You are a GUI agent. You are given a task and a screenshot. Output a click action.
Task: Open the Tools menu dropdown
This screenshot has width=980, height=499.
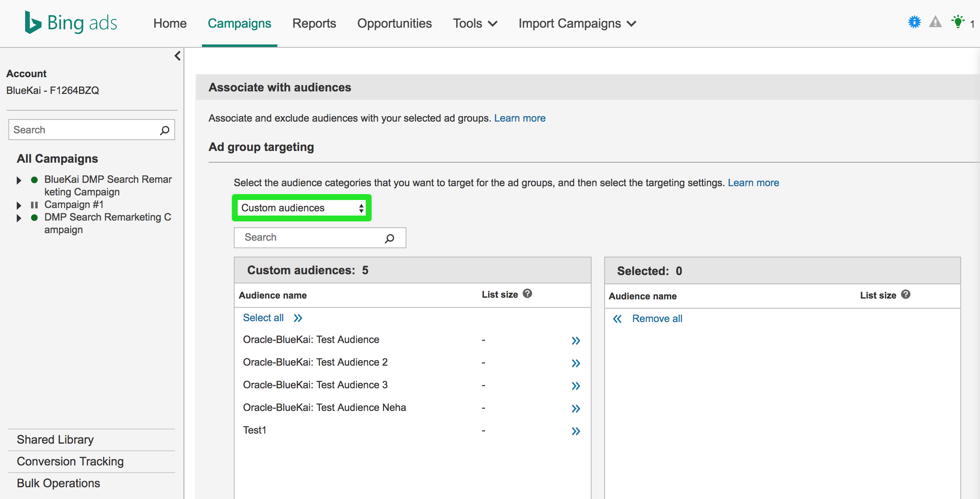(x=475, y=23)
